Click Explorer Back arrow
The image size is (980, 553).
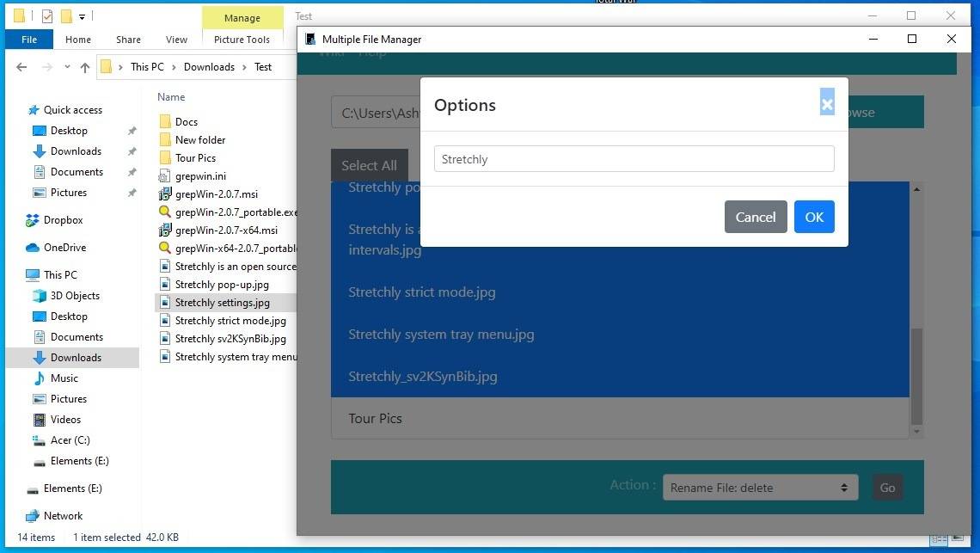pyautogui.click(x=21, y=67)
